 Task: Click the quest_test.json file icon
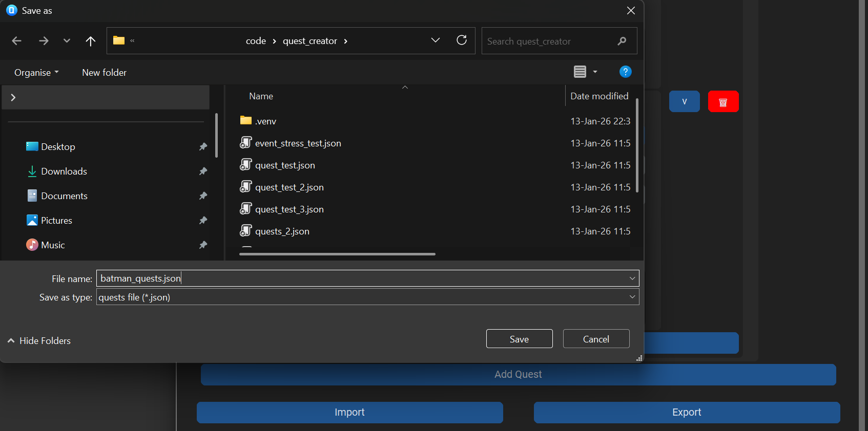pyautogui.click(x=246, y=165)
